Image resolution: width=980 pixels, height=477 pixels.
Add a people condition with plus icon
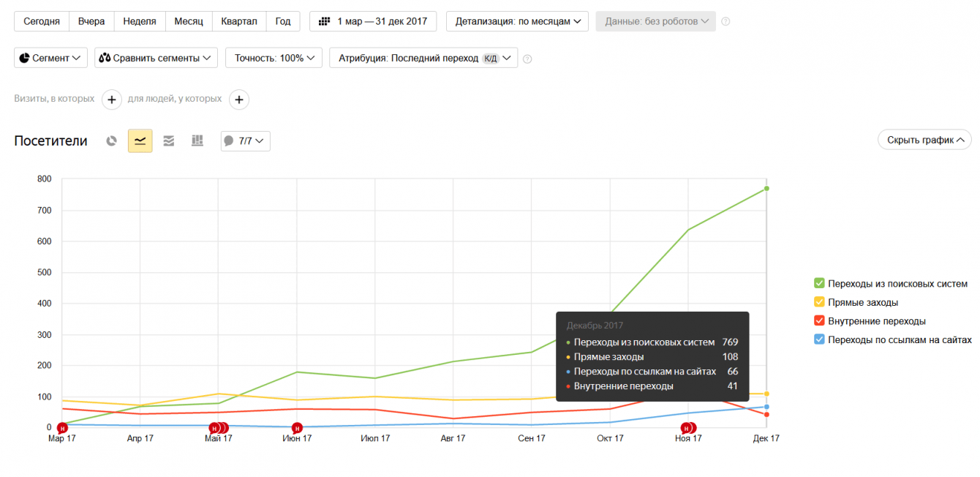239,99
